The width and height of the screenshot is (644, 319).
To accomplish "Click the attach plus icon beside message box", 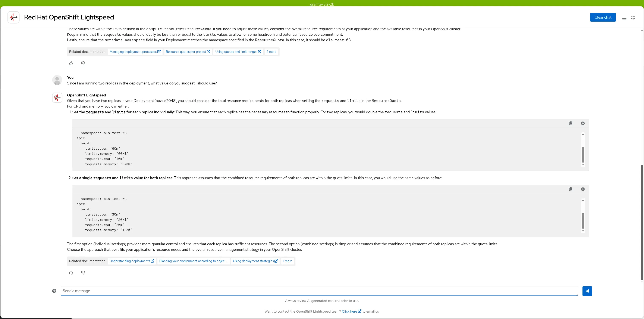I will (54, 291).
